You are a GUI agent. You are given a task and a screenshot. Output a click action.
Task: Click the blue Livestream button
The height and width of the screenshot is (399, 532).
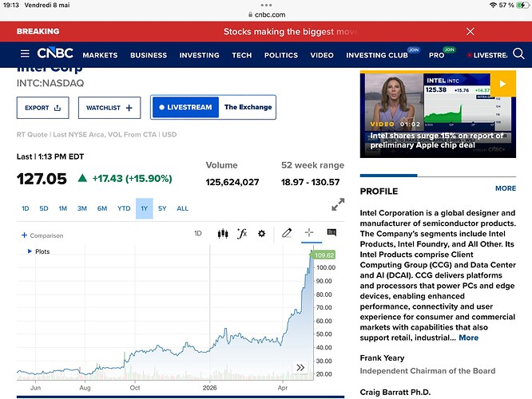point(185,107)
